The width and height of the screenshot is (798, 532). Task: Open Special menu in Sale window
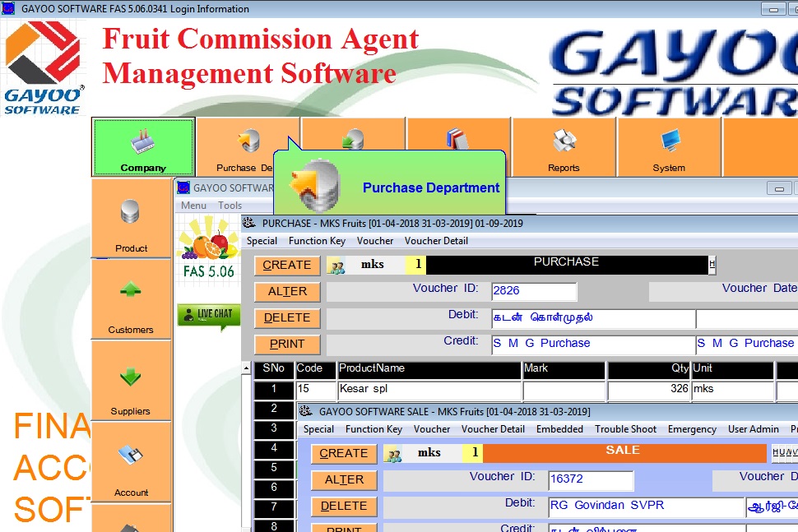[318, 429]
